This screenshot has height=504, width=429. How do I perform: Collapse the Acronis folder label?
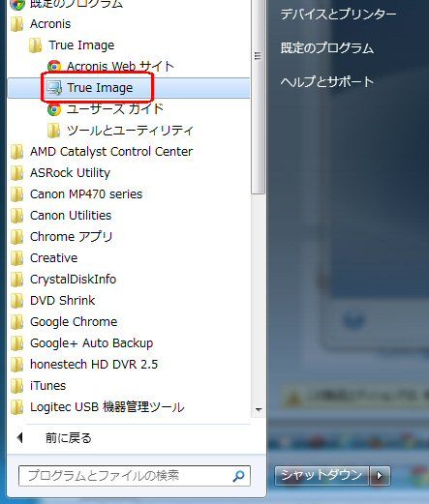(x=50, y=24)
